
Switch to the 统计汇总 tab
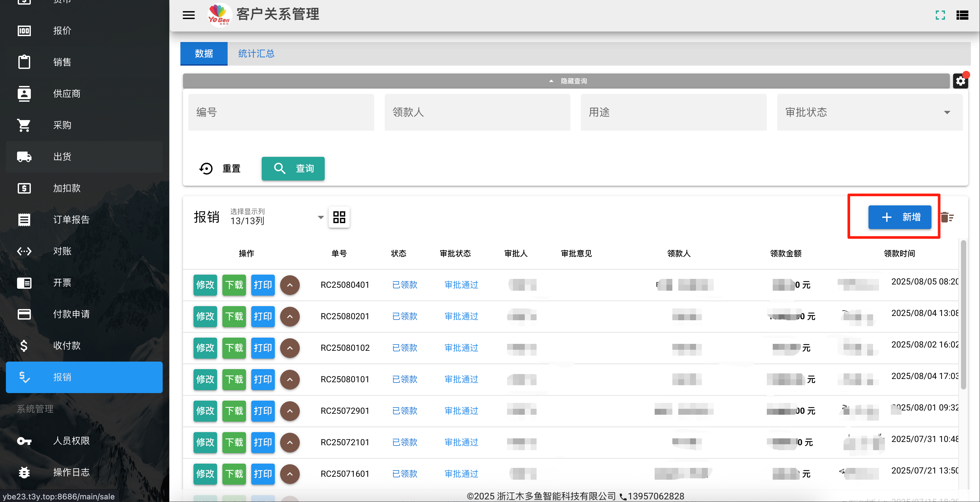pyautogui.click(x=256, y=54)
